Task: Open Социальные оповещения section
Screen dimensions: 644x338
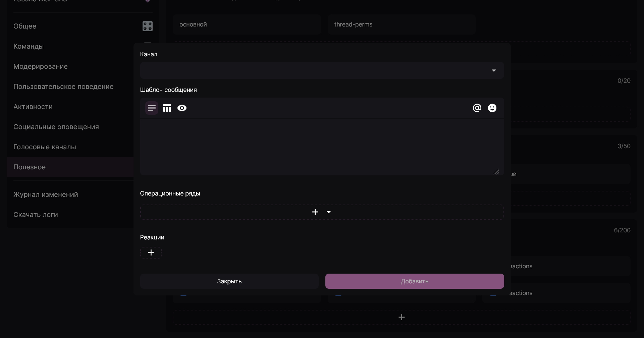Action: click(x=56, y=127)
